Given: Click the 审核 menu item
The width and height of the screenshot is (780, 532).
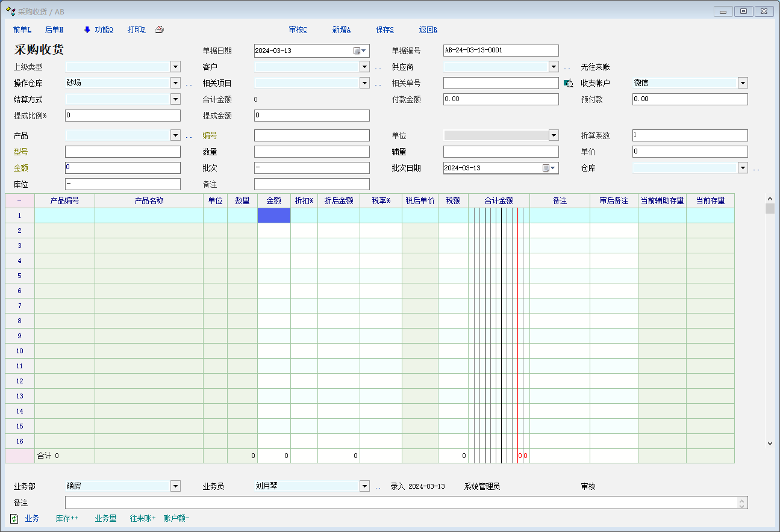Looking at the screenshot, I should [298, 29].
